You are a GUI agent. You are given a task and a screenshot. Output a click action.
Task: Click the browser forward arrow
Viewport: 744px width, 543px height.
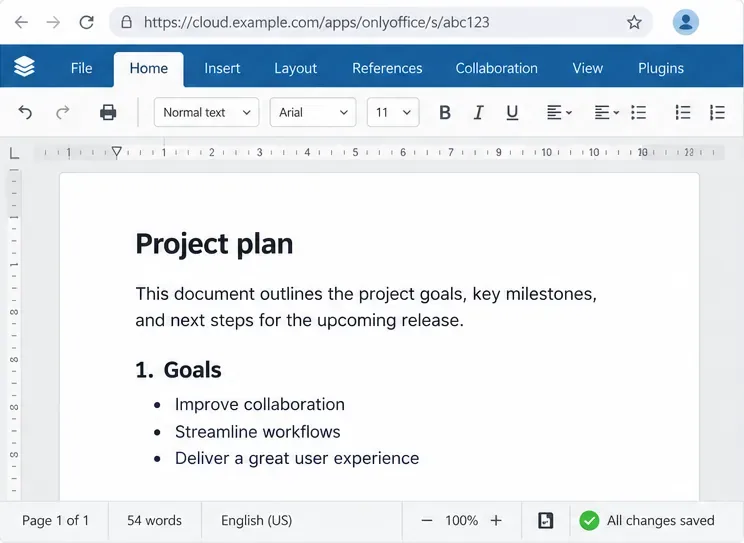pyautogui.click(x=54, y=22)
